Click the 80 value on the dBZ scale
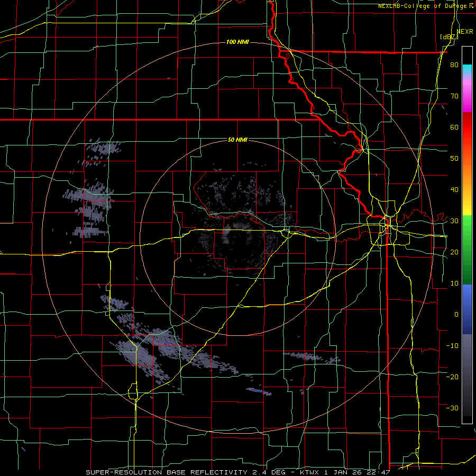476x476 pixels. click(x=454, y=65)
